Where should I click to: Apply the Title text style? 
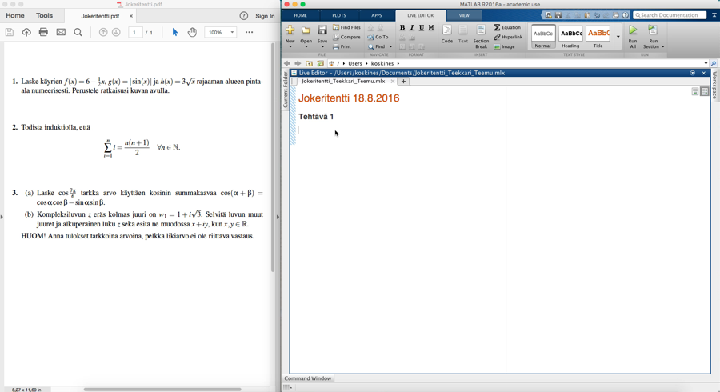[x=598, y=37]
